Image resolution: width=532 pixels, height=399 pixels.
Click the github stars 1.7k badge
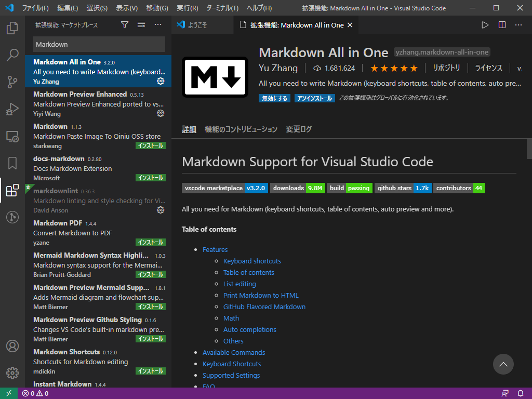[x=403, y=188]
